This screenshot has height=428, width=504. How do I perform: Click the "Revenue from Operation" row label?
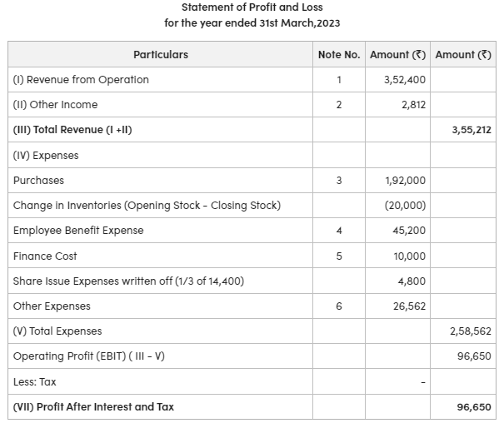(82, 80)
